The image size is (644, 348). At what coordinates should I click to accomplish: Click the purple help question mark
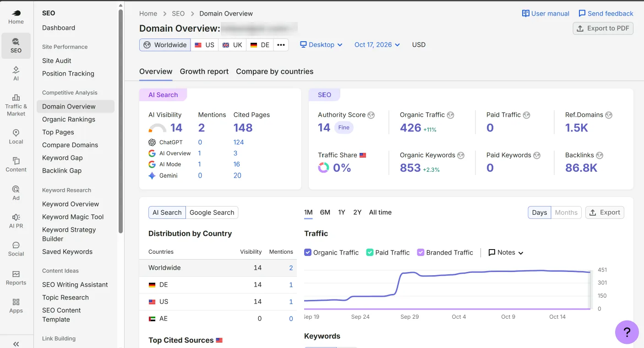(627, 332)
